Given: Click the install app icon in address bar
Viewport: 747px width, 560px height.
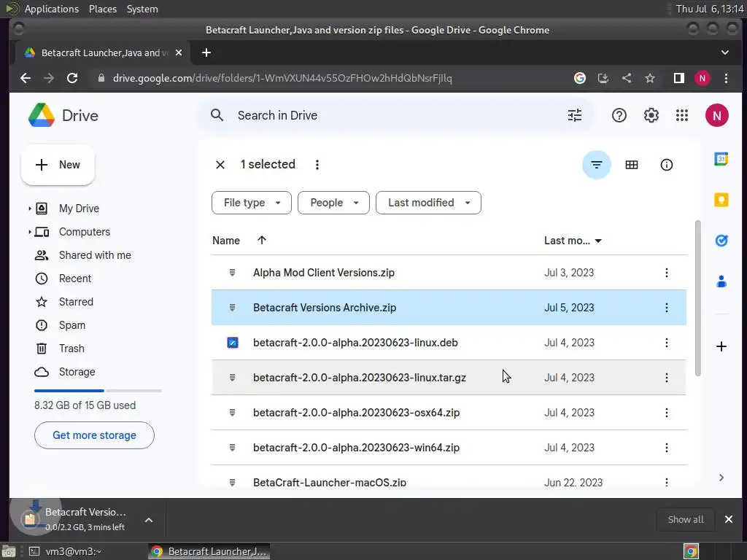Looking at the screenshot, I should point(603,78).
